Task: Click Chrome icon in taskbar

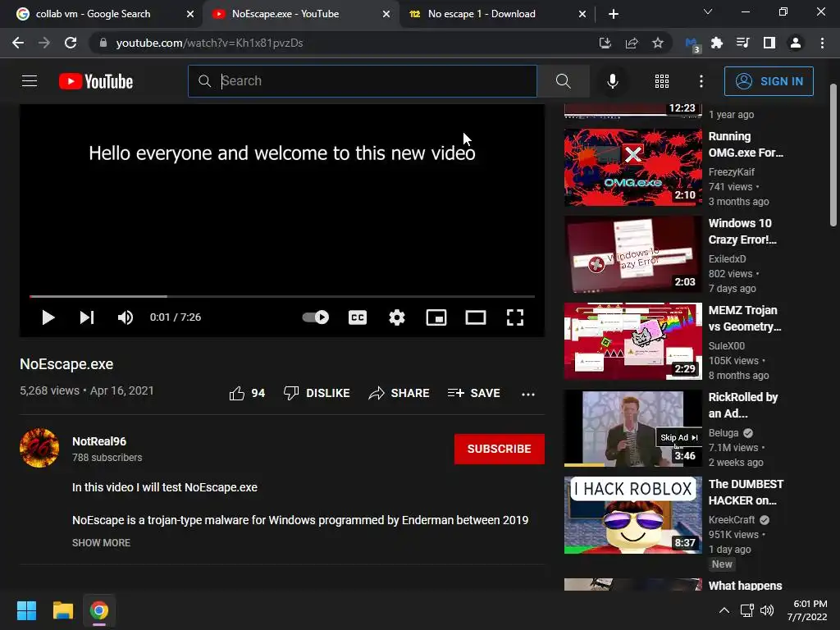Action: [x=99, y=610]
